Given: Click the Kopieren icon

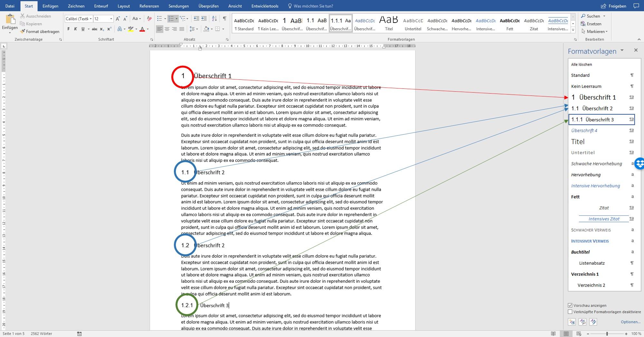Looking at the screenshot, I should (x=23, y=24).
